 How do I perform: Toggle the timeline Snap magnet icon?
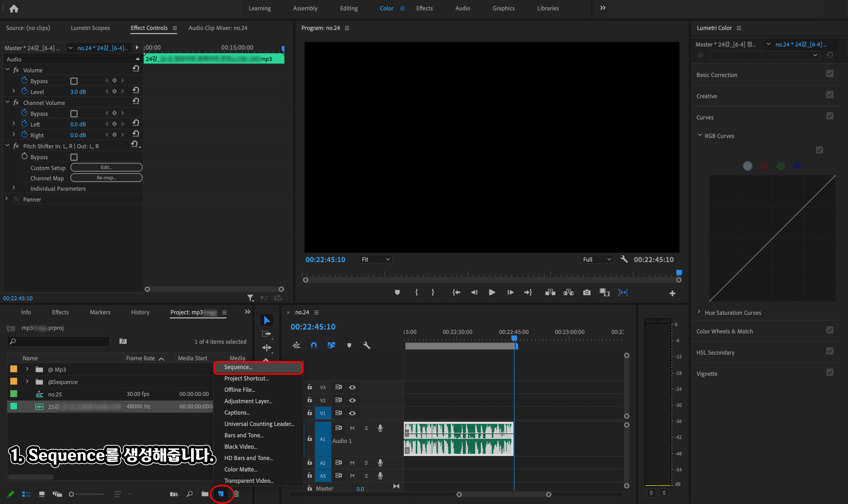tap(313, 345)
